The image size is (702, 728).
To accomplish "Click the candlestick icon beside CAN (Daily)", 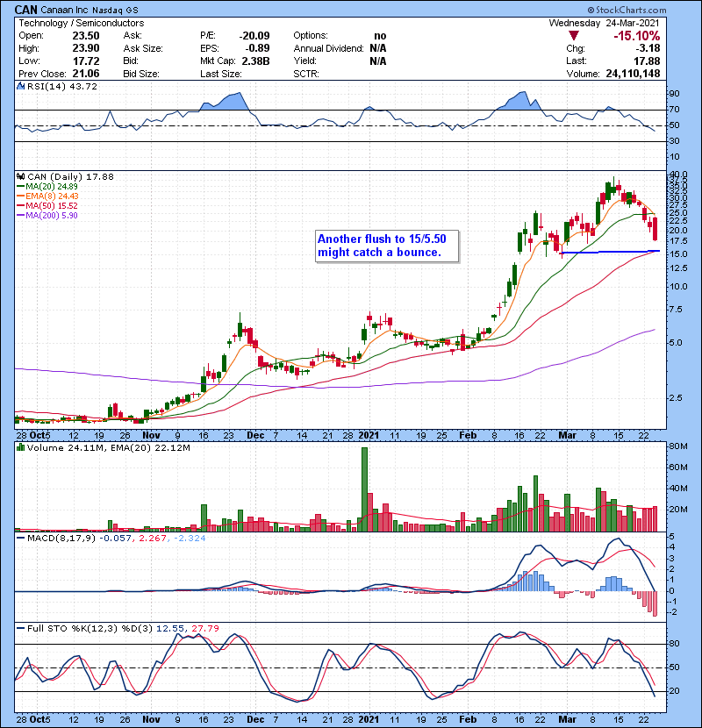I will click(x=20, y=177).
